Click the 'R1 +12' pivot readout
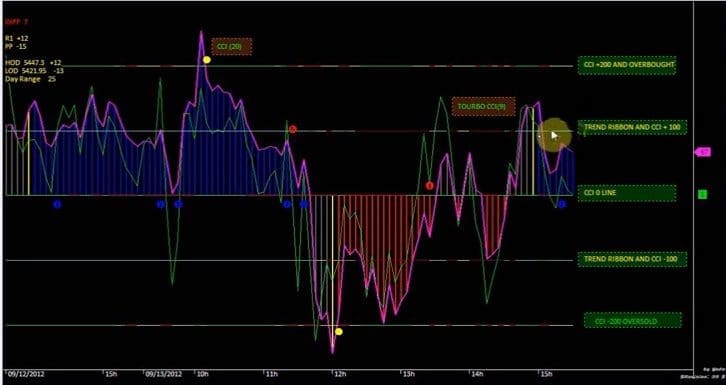This screenshot has height=385, width=726. [x=17, y=38]
